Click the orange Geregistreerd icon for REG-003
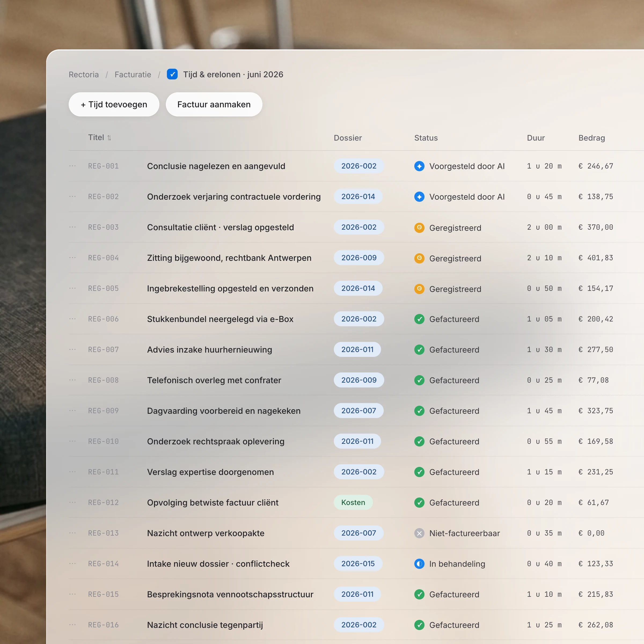The width and height of the screenshot is (644, 644). point(419,227)
